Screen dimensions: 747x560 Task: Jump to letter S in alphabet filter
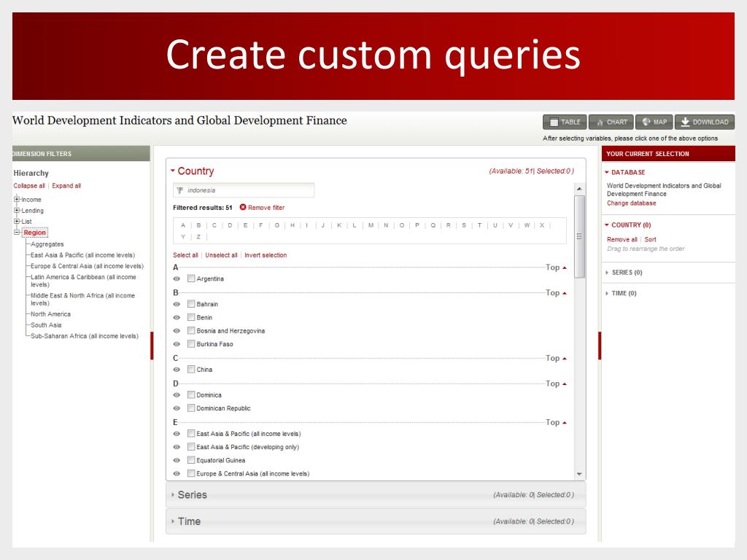pos(463,225)
